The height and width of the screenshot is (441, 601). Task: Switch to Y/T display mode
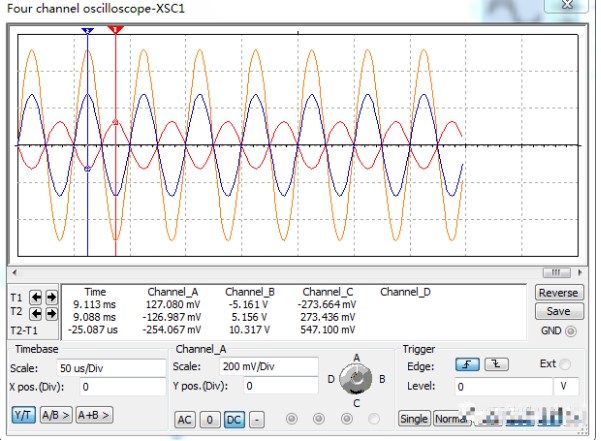23,414
